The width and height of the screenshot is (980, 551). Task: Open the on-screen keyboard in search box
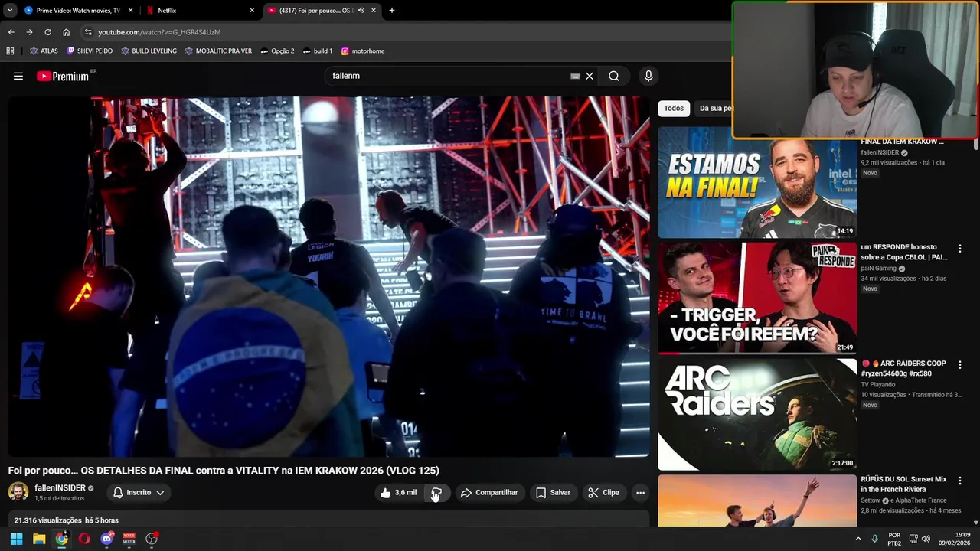pos(575,76)
